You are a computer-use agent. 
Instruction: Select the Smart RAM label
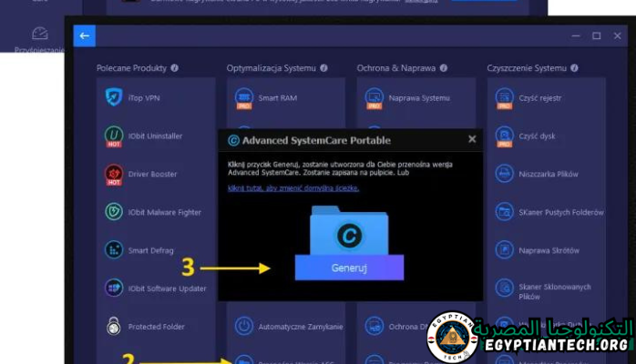coord(278,98)
